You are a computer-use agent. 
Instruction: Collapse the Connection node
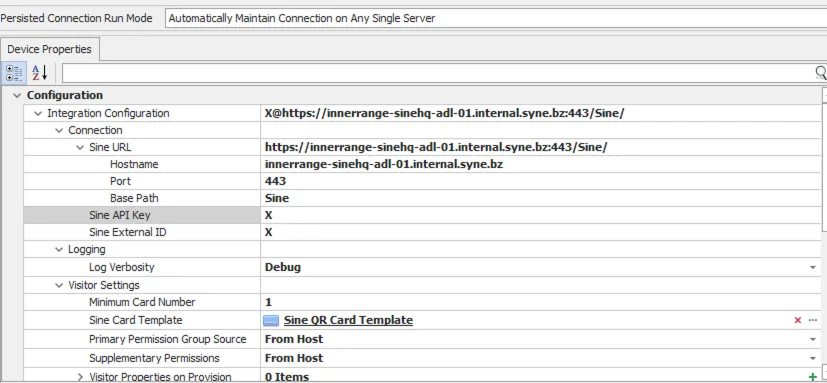click(x=59, y=130)
